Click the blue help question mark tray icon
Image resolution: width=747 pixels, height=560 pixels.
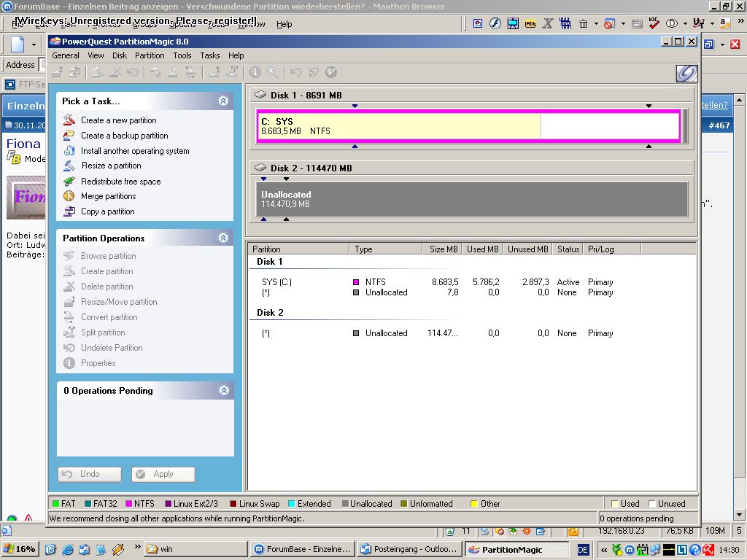coord(694,550)
